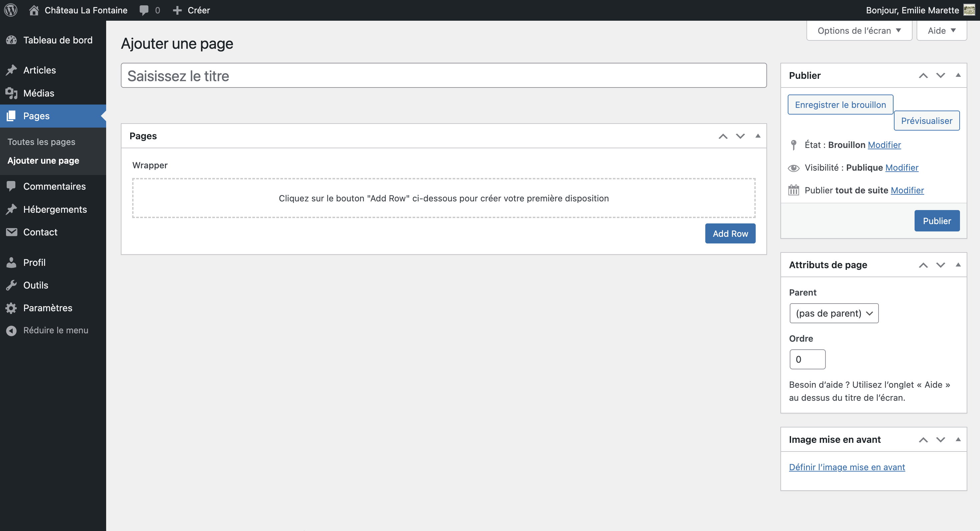Click the Tableau de bord dashboard icon
This screenshot has height=531, width=980.
tap(12, 40)
